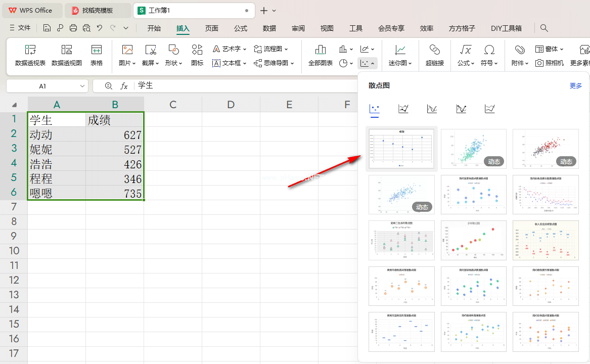Screen dimensions: 590x364
Task: Select smooth-line scatter chart type icon
Action: point(432,109)
